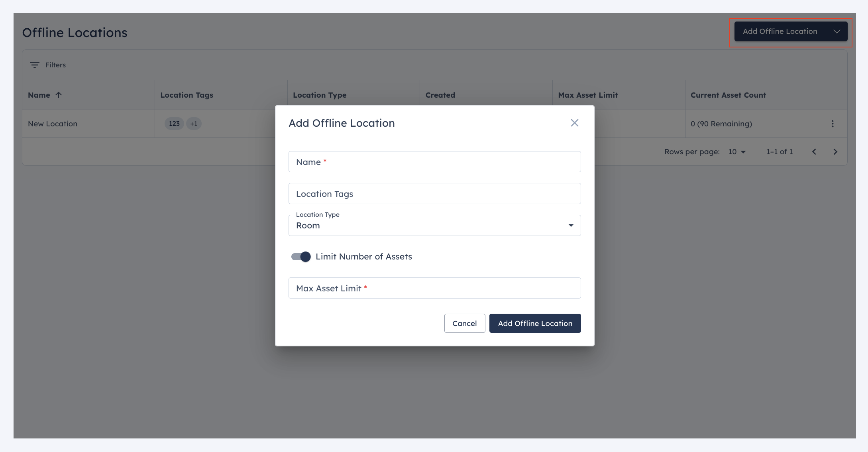Close the Add Offline Location dialog
The height and width of the screenshot is (452, 868).
574,123
